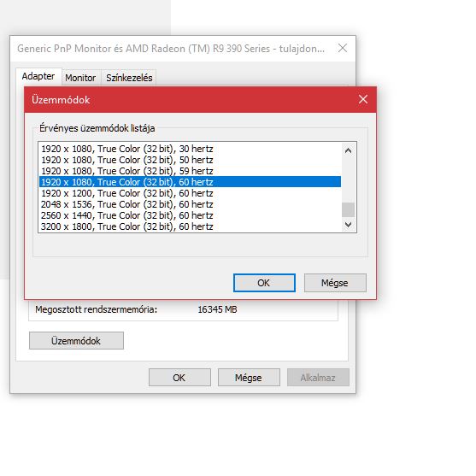Click OK in the properties window
Screen dimensions: 476x476
click(x=179, y=378)
